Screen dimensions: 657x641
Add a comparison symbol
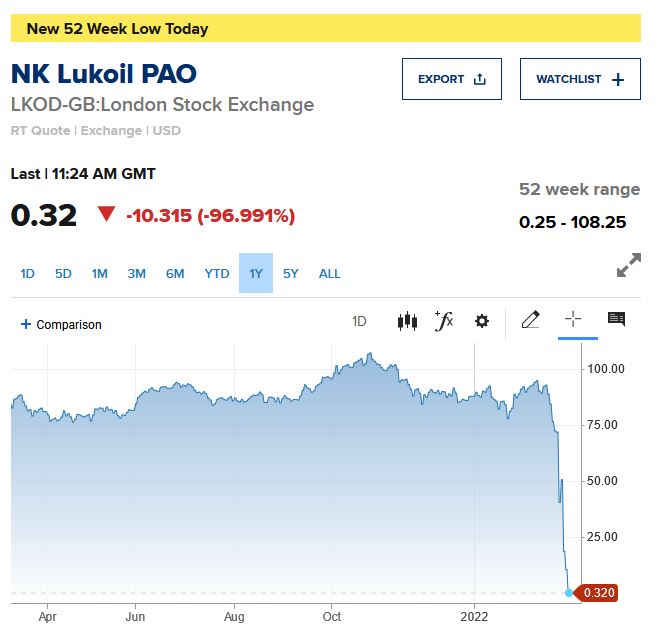(61, 324)
